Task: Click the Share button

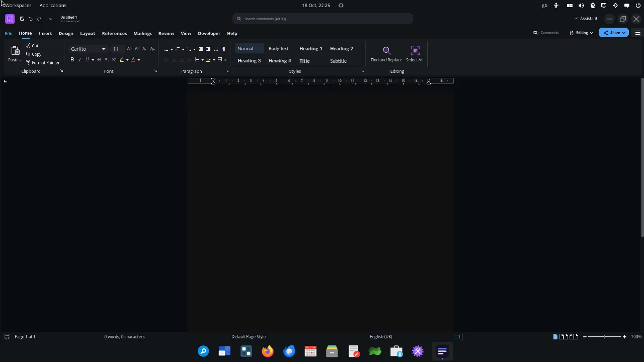Action: click(x=614, y=33)
